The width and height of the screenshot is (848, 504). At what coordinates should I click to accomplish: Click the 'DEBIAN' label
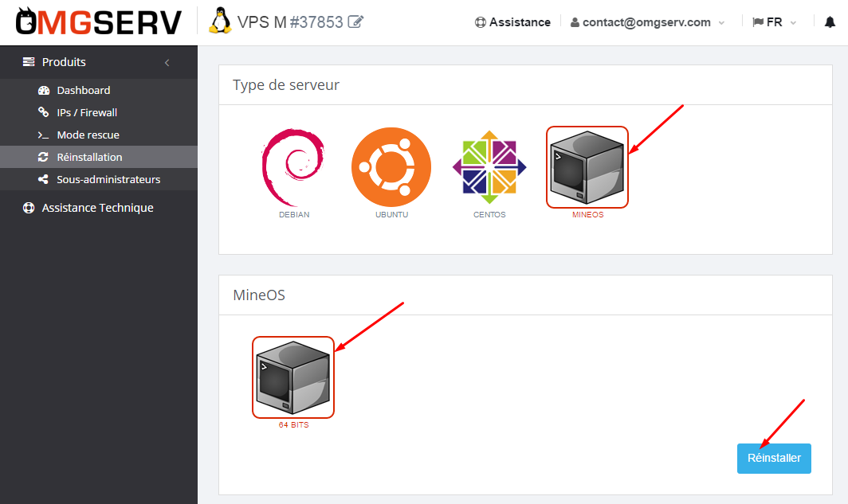[294, 214]
